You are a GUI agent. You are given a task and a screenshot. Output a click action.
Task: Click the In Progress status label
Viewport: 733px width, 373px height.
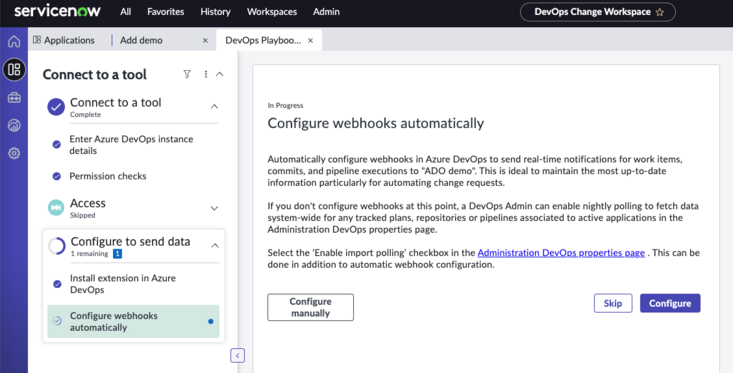tap(285, 106)
